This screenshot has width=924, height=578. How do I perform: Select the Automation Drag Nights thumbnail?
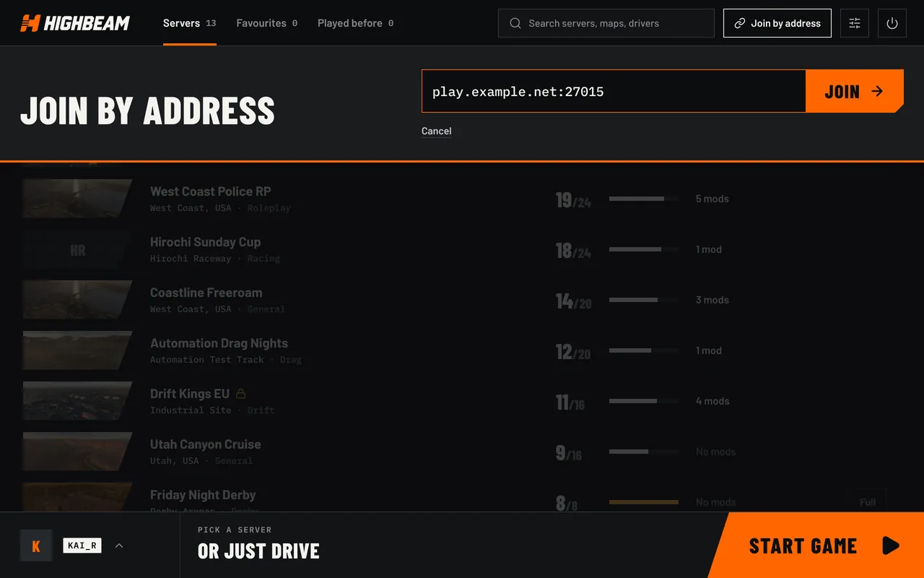point(77,350)
